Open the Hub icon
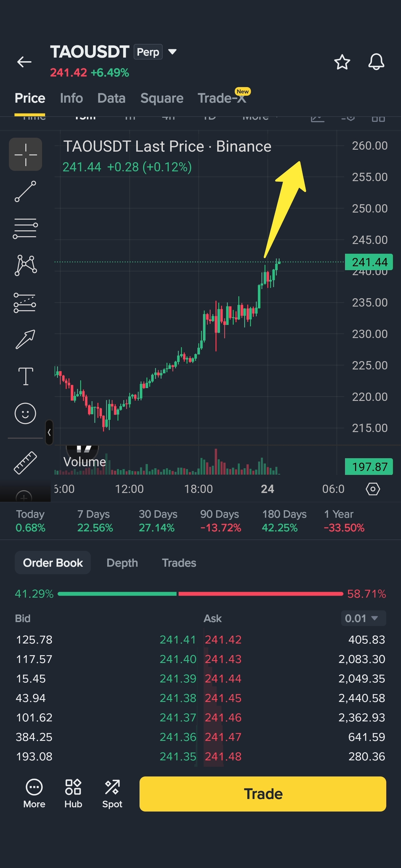Image resolution: width=401 pixels, height=868 pixels. click(x=73, y=793)
